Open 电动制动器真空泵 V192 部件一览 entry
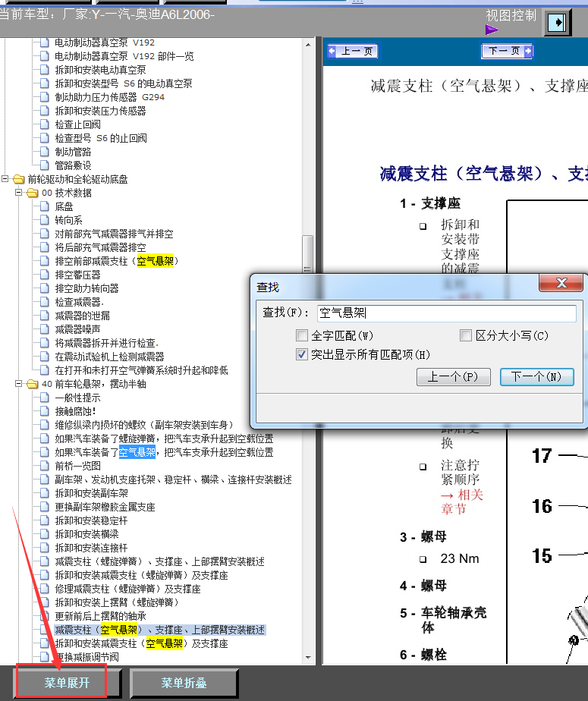This screenshot has height=701, width=588. coord(124,56)
